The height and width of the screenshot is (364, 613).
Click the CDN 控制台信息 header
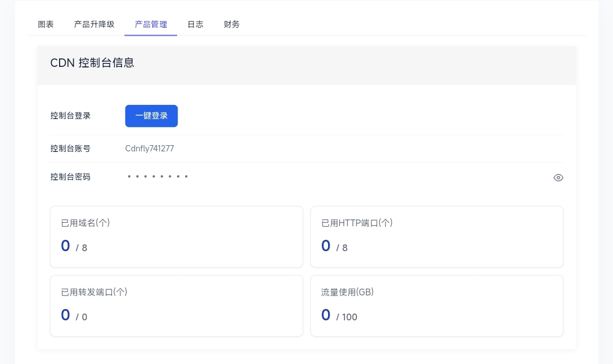tap(92, 63)
